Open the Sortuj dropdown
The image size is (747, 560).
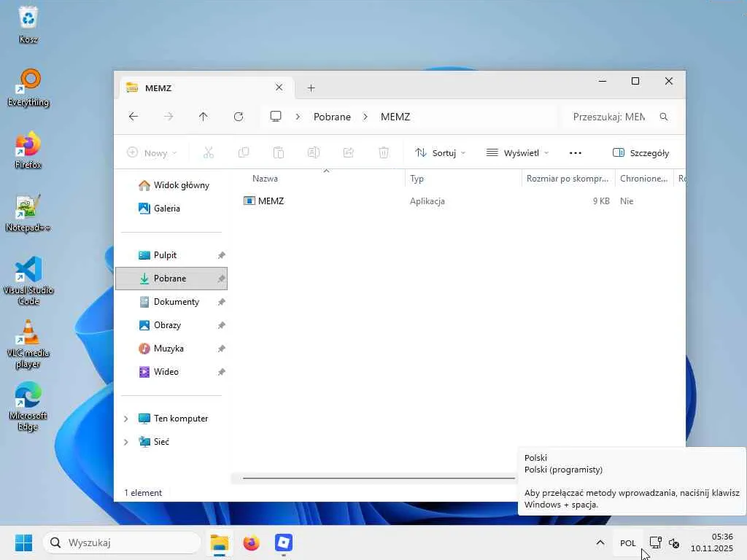pos(440,153)
